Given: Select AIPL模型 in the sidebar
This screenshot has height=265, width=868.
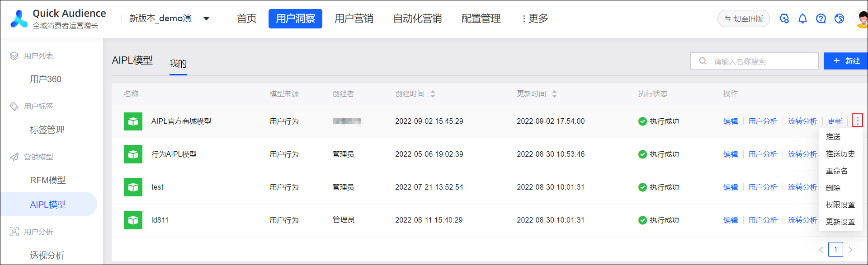Looking at the screenshot, I should 48,205.
